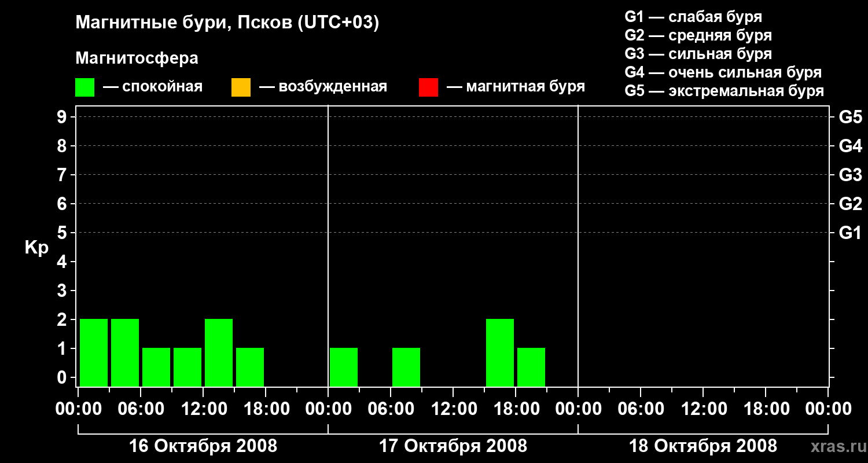Click the "16 Октября 2008" date label
The height and width of the screenshot is (463, 868).
[203, 446]
